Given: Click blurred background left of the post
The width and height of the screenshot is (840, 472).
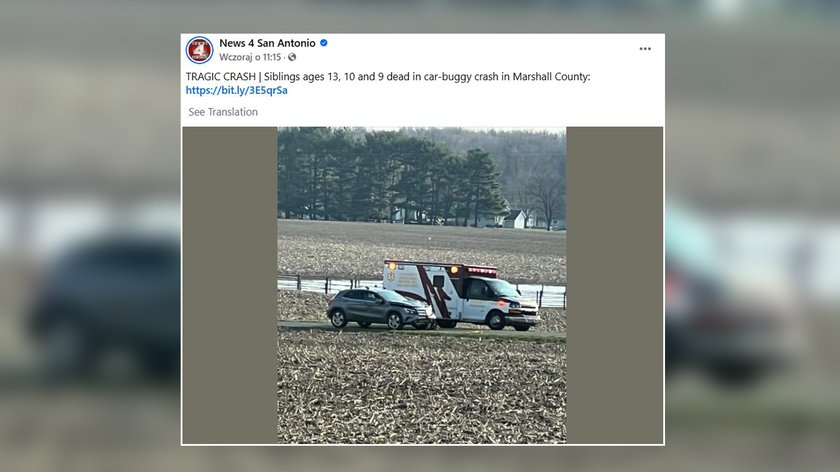Looking at the screenshot, I should (90, 236).
